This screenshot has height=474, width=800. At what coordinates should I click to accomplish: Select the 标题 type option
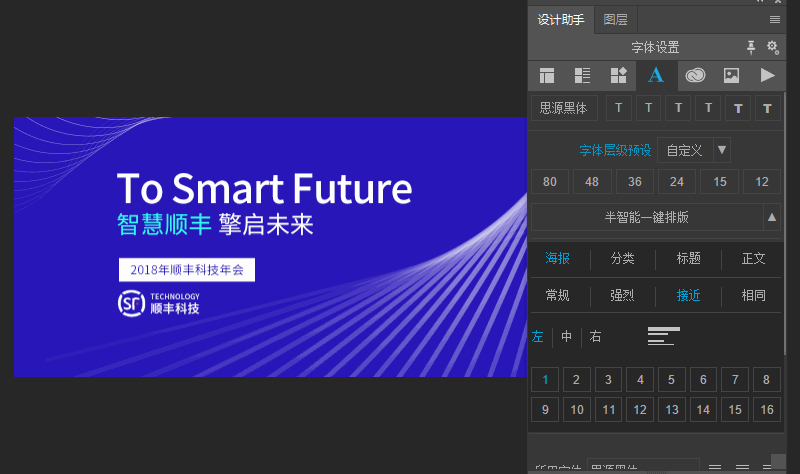pos(688,258)
